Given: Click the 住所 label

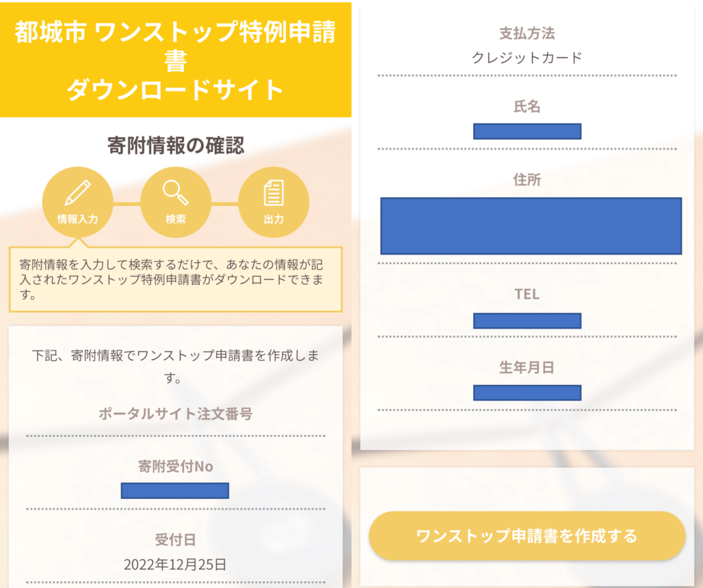Looking at the screenshot, I should 527,180.
